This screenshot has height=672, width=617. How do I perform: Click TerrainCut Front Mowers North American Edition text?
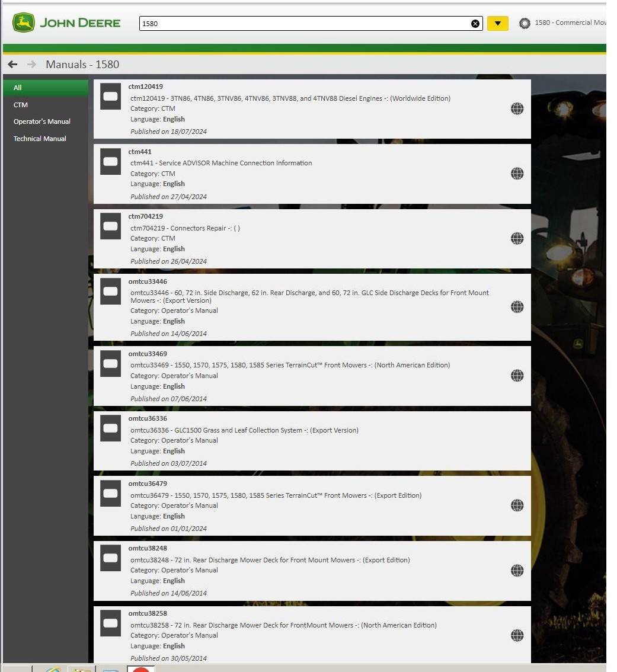290,365
